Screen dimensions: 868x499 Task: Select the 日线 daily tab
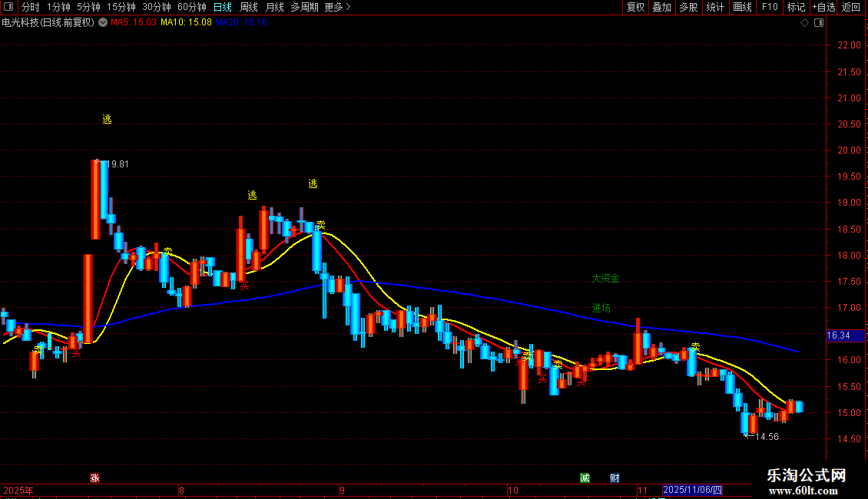223,7
